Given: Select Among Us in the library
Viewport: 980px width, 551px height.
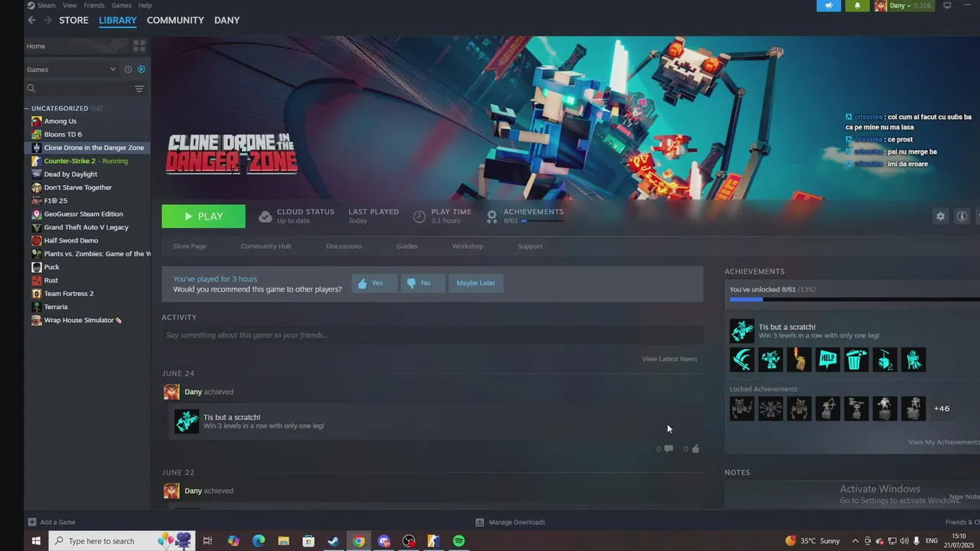Looking at the screenshot, I should click(x=60, y=121).
